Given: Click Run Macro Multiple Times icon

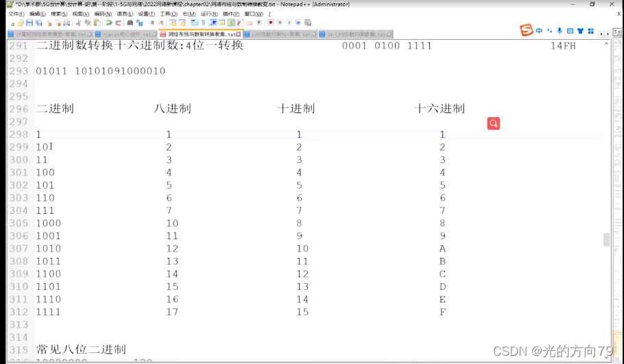Looking at the screenshot, I should click(x=298, y=23).
